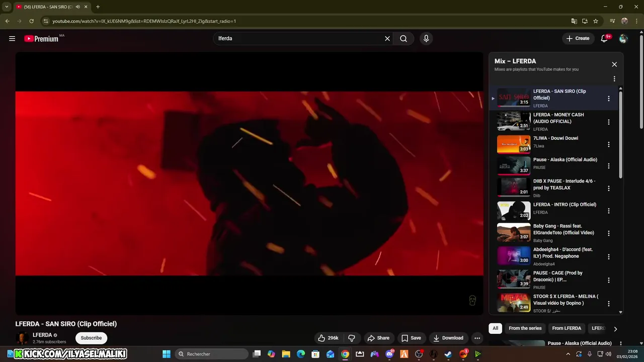Bookmark this page with star icon

point(596,21)
